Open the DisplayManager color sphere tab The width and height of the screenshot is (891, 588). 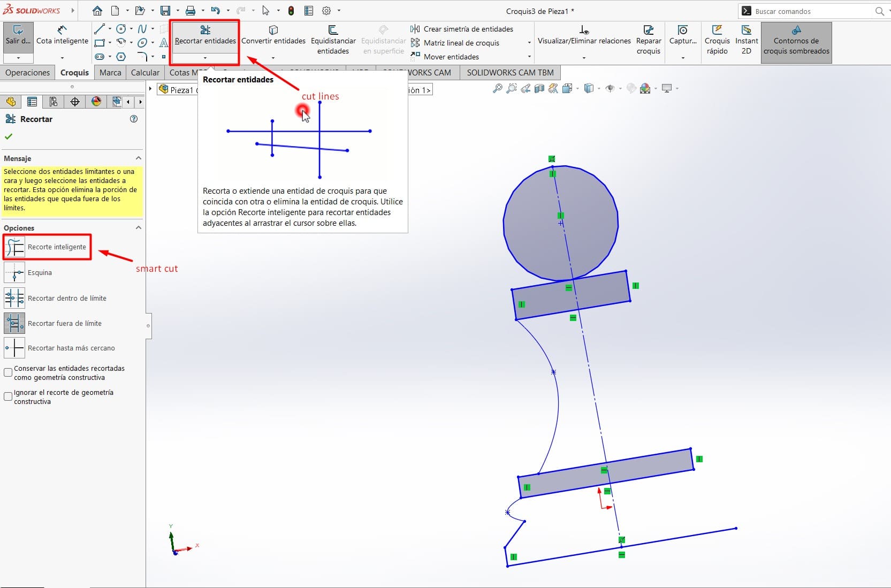tap(96, 102)
